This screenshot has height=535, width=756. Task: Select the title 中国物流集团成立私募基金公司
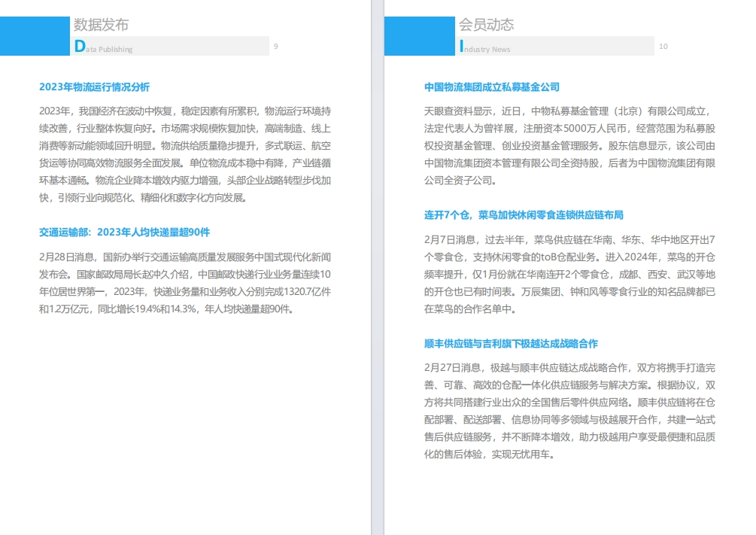click(492, 87)
